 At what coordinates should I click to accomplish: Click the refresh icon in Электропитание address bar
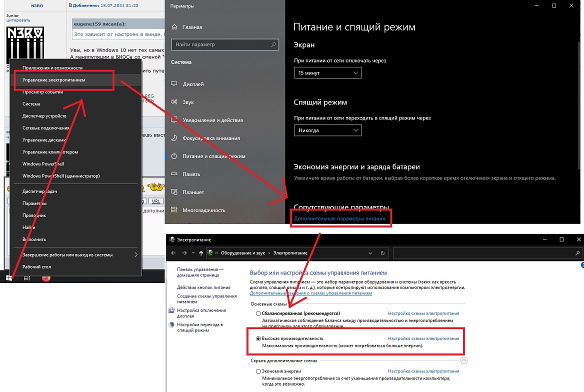point(382,253)
